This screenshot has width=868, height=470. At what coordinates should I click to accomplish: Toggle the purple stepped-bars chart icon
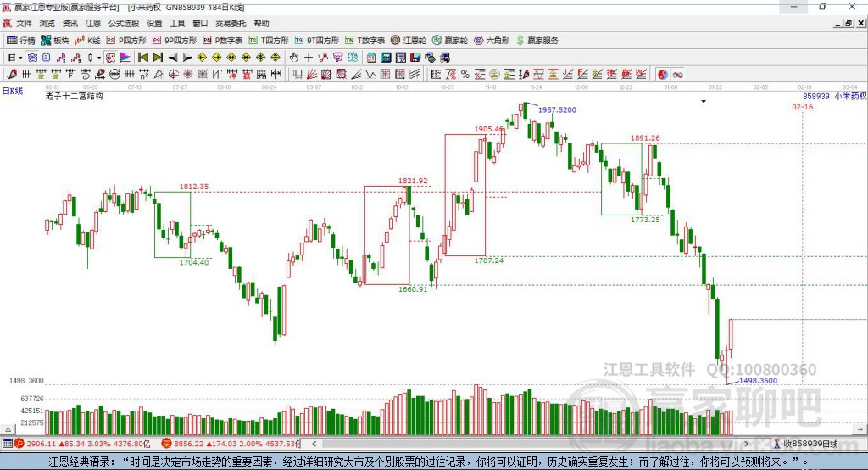pyautogui.click(x=61, y=57)
